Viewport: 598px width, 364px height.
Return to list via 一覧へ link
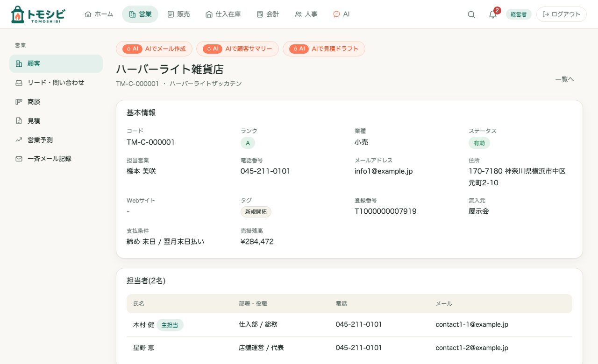tap(564, 79)
